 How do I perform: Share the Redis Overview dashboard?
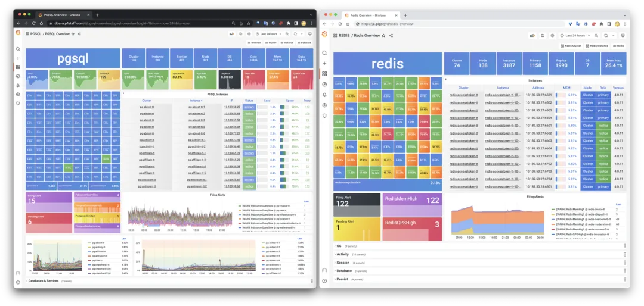[391, 36]
